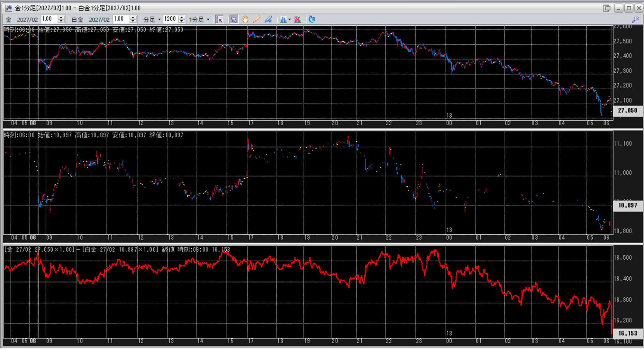Viewport: 644px width, 349px height.
Task: Increase the gold ratio stepper up arrow
Action: tap(61, 17)
